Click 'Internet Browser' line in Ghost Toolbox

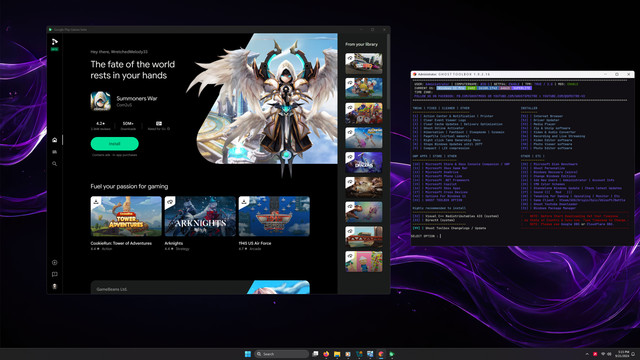(548, 116)
